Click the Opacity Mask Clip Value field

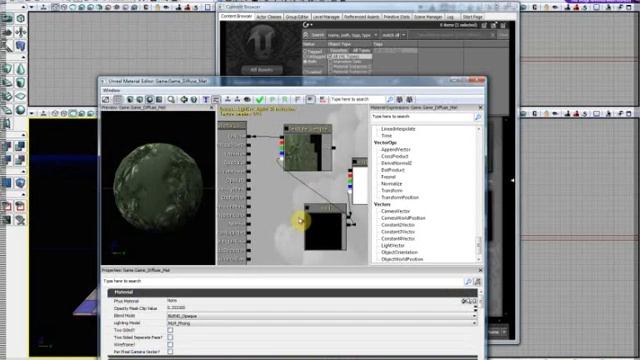pyautogui.click(x=319, y=308)
